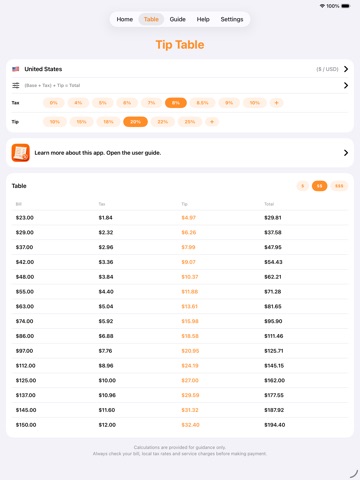Screen dimensions: 360x480
Task: Choose the 25% tip chip
Action: [190, 122]
